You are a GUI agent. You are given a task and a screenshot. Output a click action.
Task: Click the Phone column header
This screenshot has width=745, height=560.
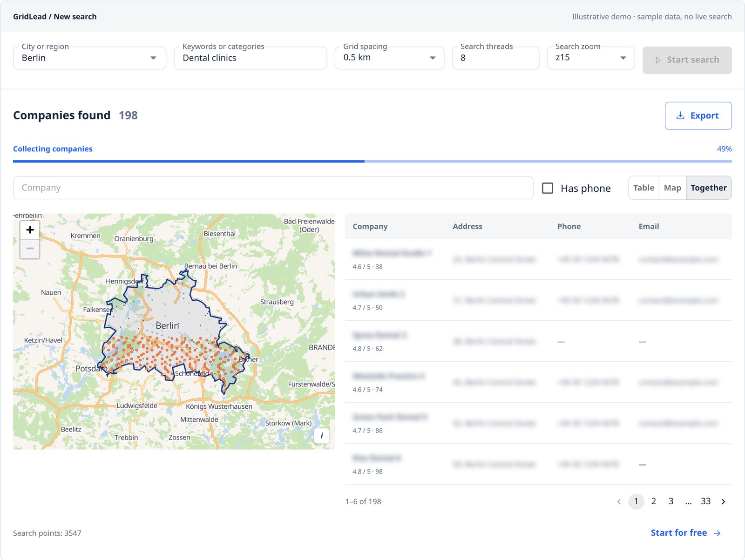(569, 227)
